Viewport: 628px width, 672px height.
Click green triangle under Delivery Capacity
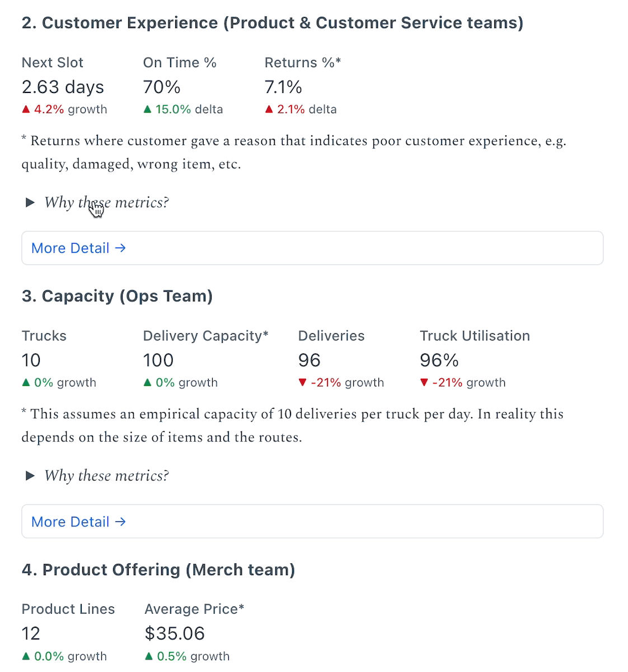[x=147, y=382]
